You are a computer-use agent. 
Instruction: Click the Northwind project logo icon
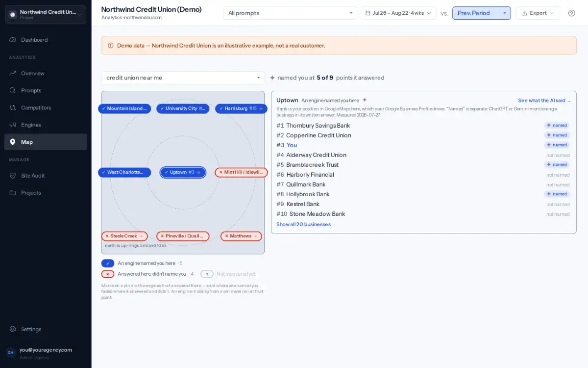click(13, 15)
